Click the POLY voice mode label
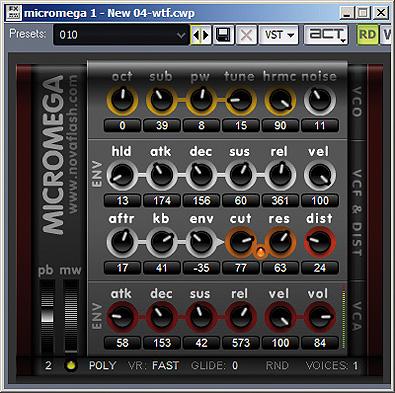 click(102, 366)
